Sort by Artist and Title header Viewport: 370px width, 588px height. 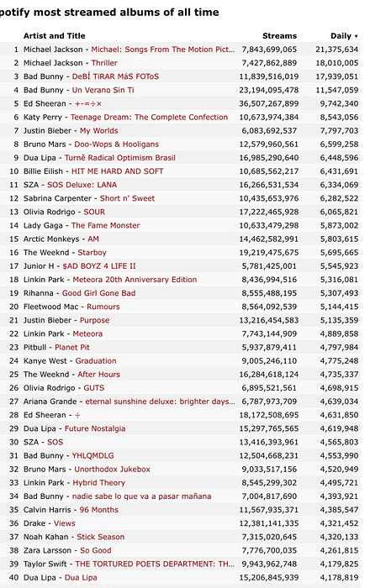point(55,36)
